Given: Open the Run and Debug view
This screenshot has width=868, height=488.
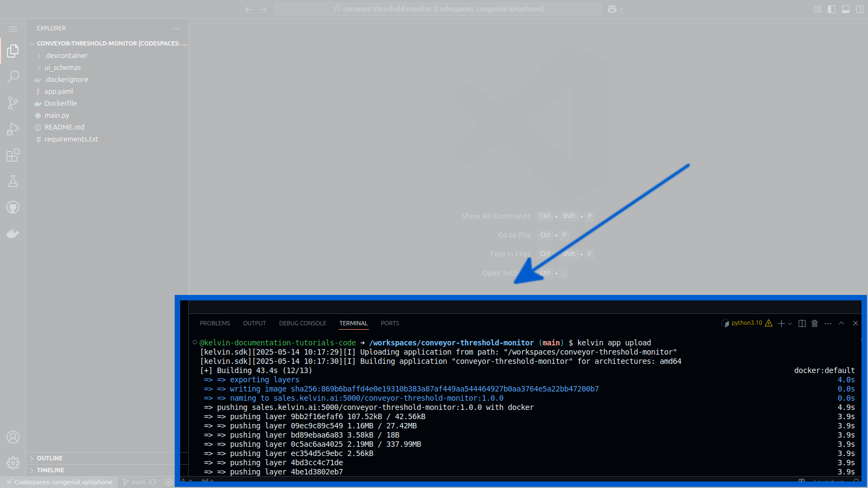Looking at the screenshot, I should tap(13, 129).
